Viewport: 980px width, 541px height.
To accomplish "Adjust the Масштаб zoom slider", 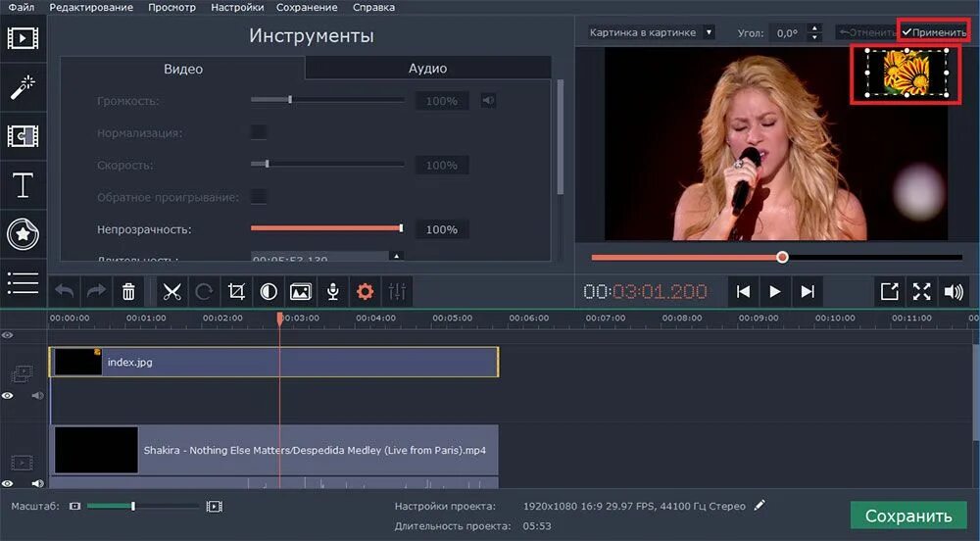I will [x=143, y=506].
